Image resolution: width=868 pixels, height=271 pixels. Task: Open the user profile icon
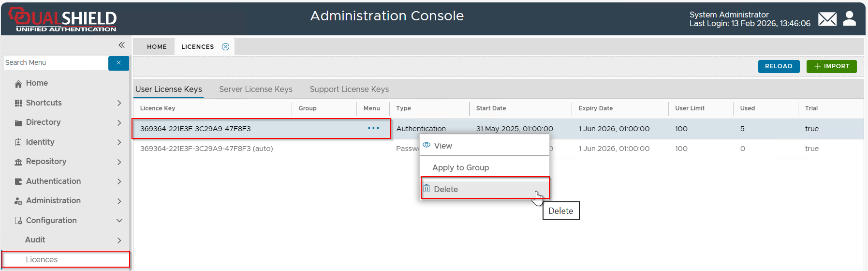(849, 19)
